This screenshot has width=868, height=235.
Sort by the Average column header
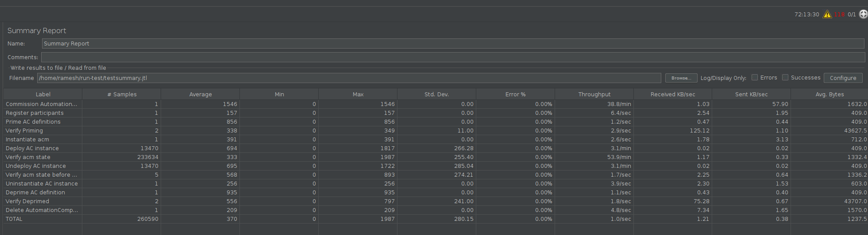(x=201, y=94)
